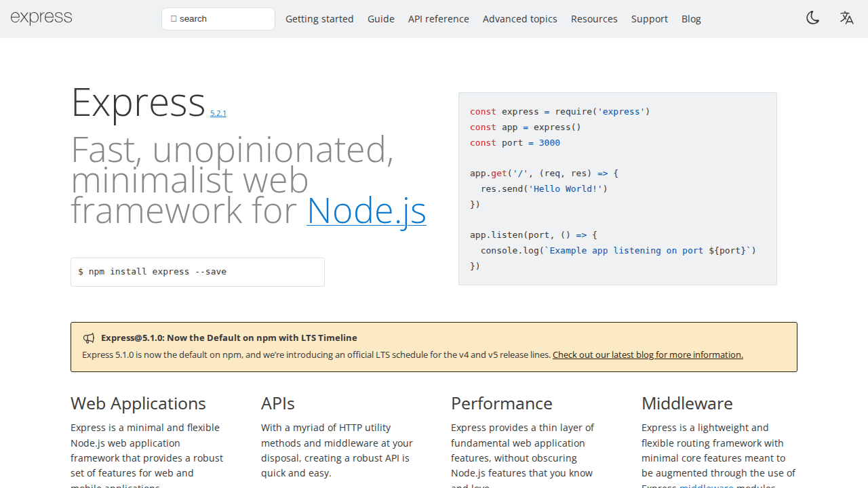Click the Web Applications heading
This screenshot has width=868, height=488.
138,403
